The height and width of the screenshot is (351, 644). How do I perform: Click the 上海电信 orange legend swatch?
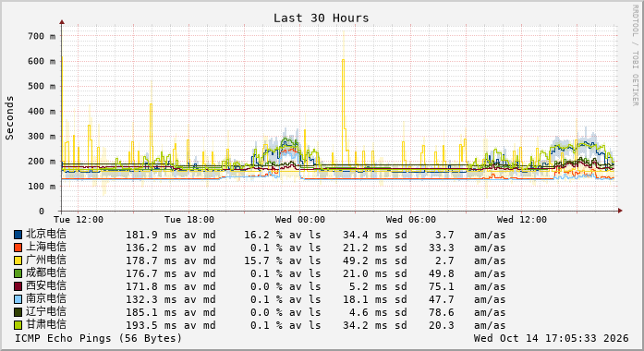(18, 248)
